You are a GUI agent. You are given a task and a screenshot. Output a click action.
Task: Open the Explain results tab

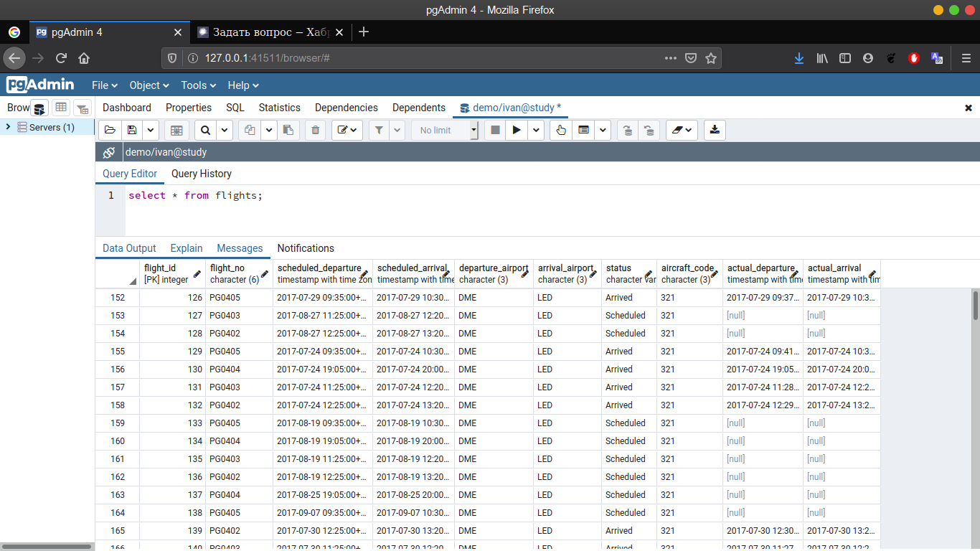click(x=187, y=248)
